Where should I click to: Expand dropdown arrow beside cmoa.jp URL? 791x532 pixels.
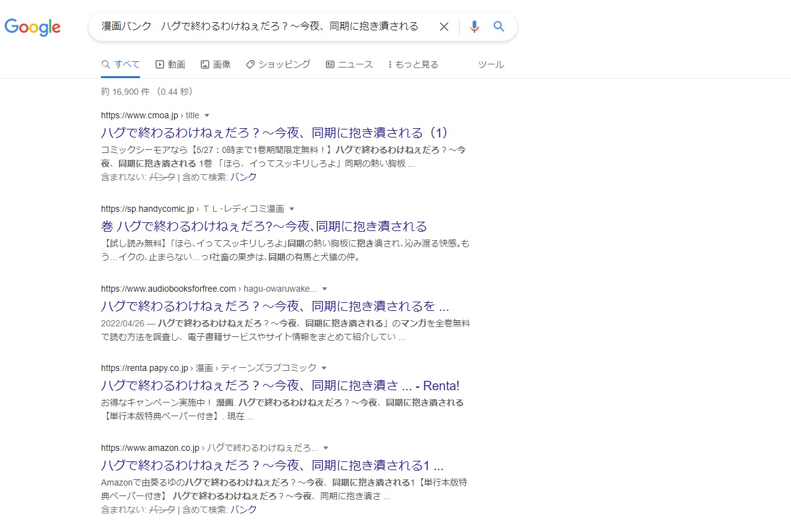point(207,116)
